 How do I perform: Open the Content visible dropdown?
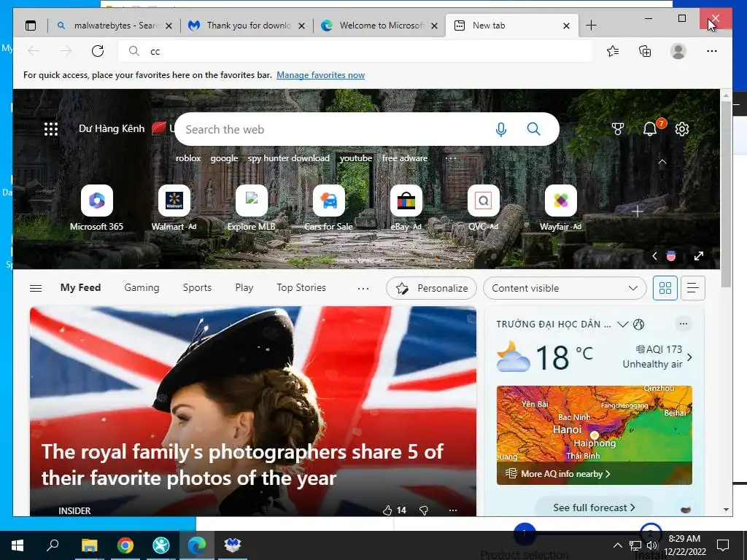[565, 288]
